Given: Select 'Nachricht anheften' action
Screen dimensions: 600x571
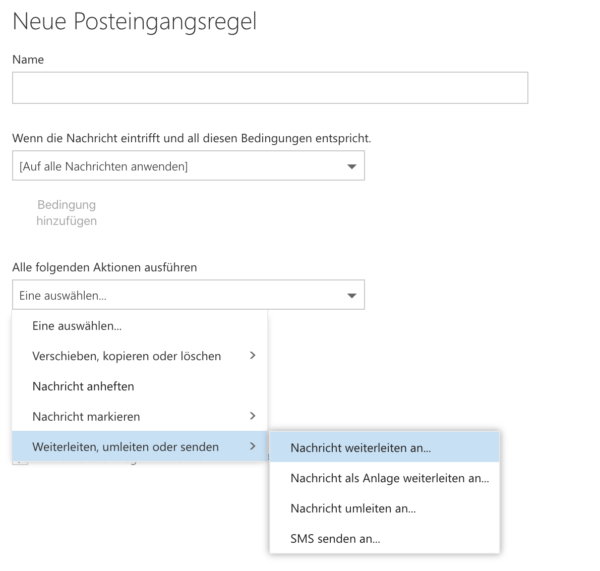Looking at the screenshot, I should (83, 385).
